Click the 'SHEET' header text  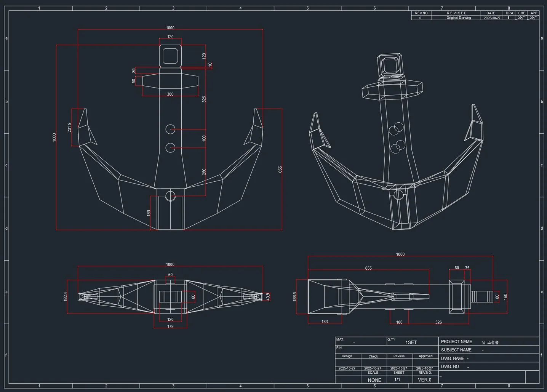pos(399,373)
